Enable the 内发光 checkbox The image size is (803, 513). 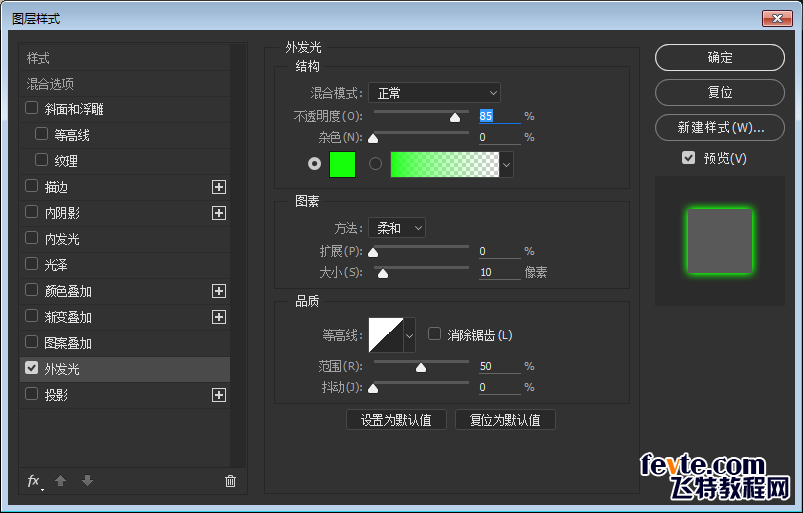[x=32, y=238]
